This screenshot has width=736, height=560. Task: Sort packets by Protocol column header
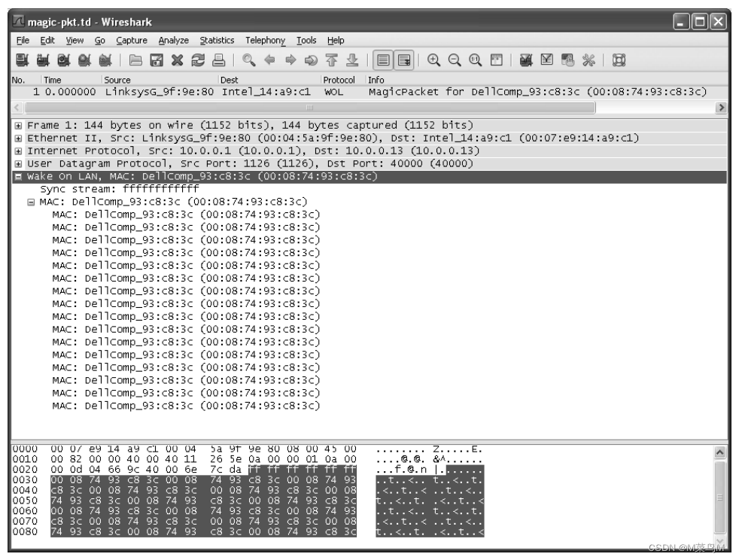[x=339, y=80]
